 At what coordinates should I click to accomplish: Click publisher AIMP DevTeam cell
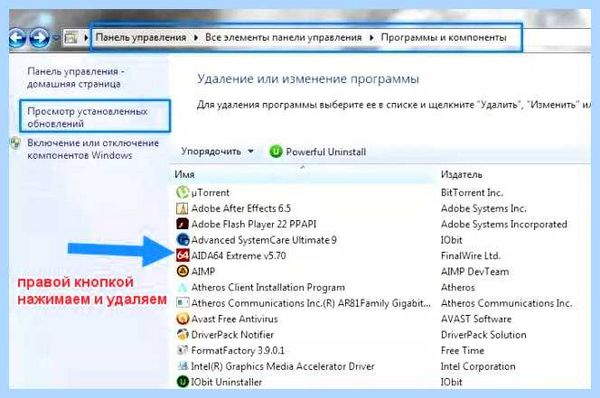pyautogui.click(x=475, y=272)
